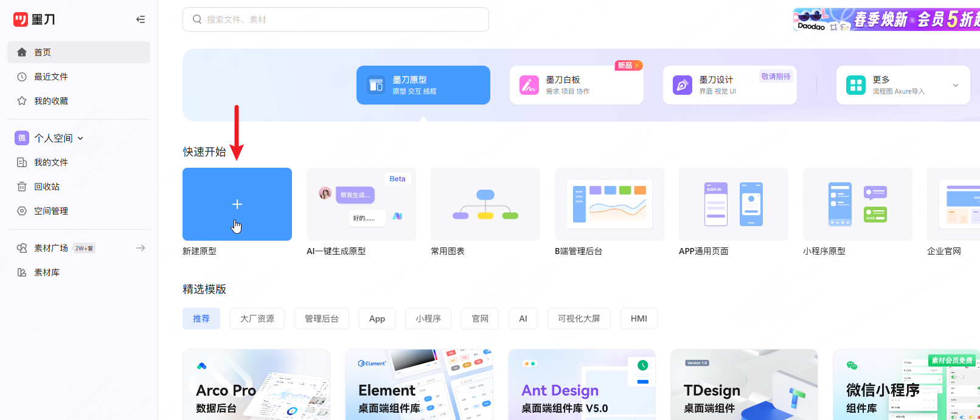Click the purple 微 avatar icon
Screen dimensions: 980x420
pyautogui.click(x=22, y=138)
